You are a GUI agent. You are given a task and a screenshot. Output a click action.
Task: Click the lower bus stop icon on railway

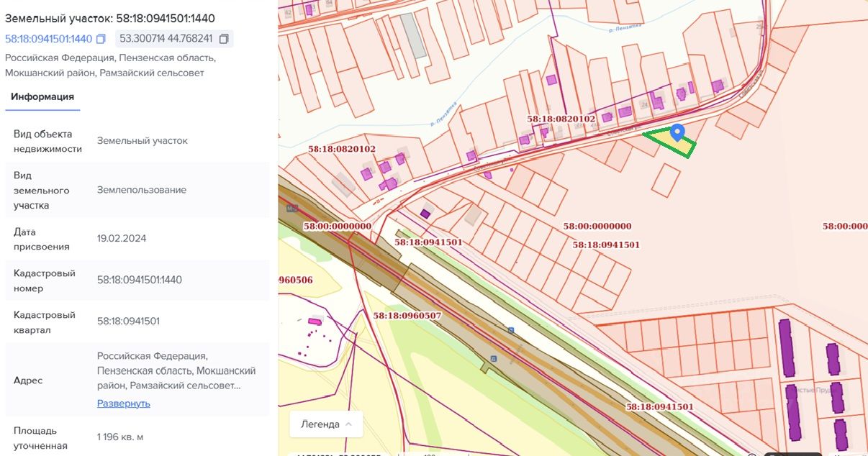coord(493,358)
